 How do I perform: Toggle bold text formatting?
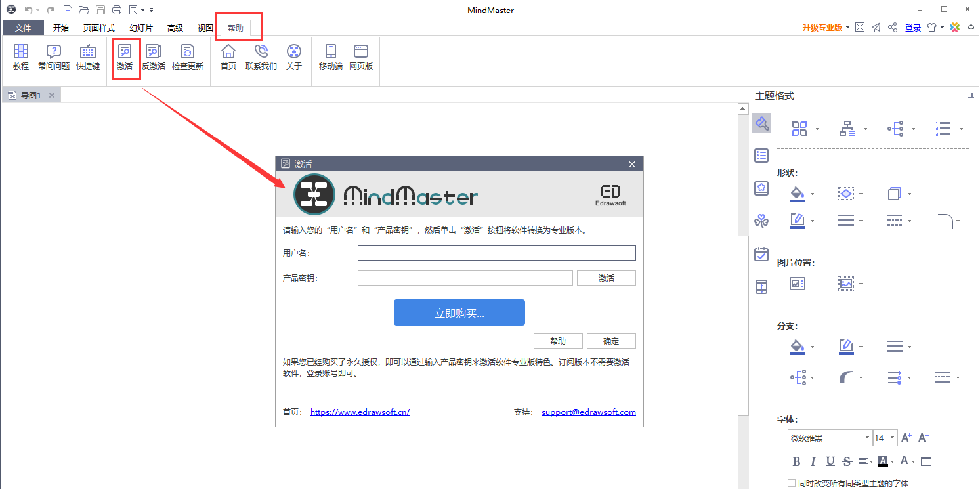click(797, 461)
